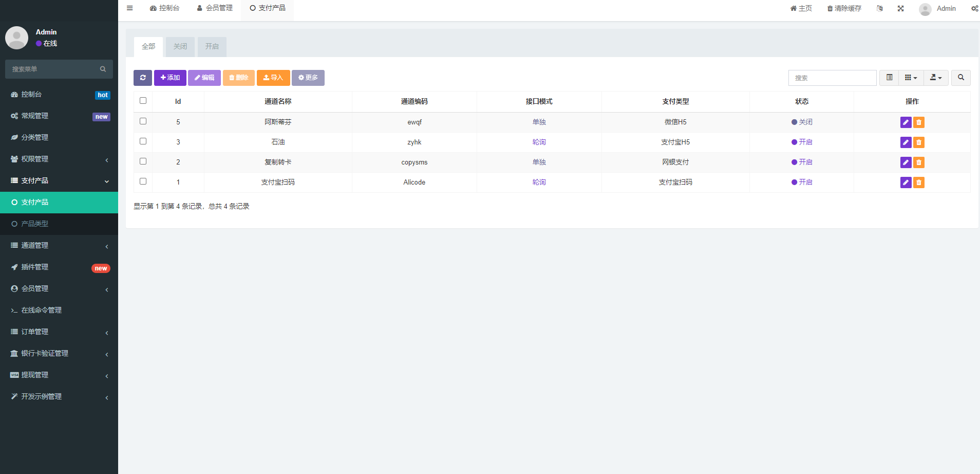Open 控制台 in the sidebar

point(59,95)
